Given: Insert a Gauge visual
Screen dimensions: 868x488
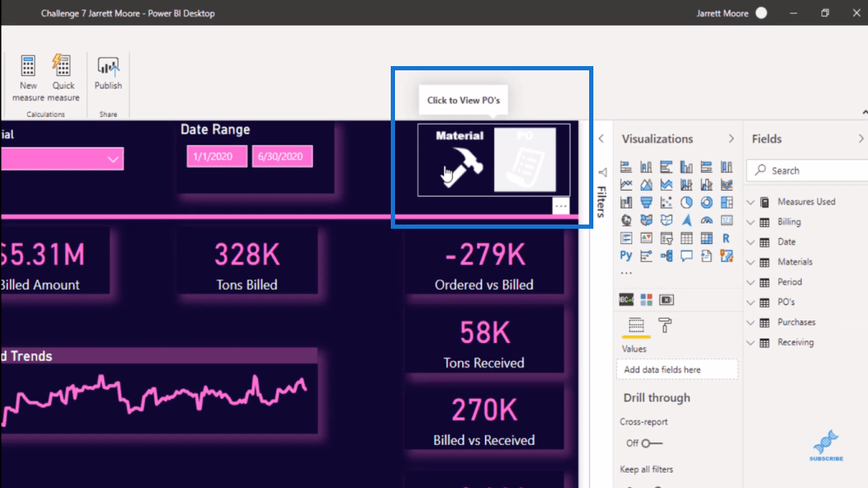Looking at the screenshot, I should [x=706, y=220].
